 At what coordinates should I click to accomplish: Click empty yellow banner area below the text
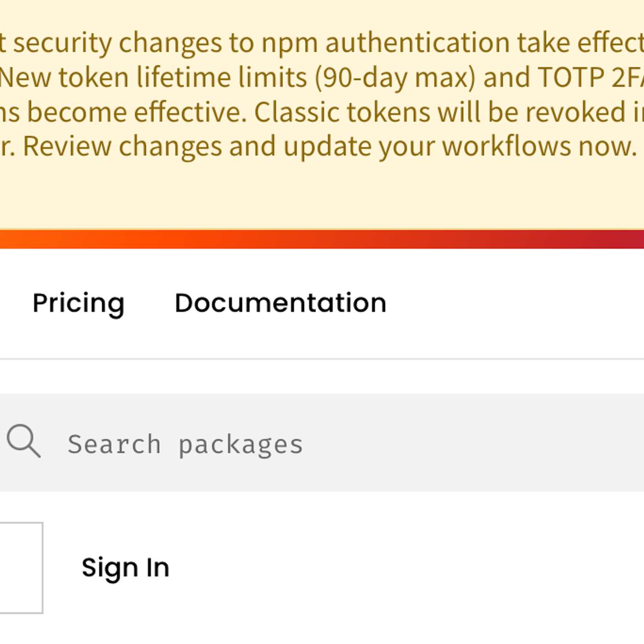point(322,198)
